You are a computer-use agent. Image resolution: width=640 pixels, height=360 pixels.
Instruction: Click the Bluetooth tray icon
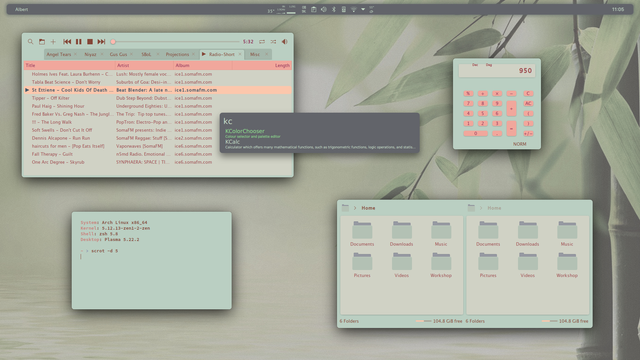point(333,9)
